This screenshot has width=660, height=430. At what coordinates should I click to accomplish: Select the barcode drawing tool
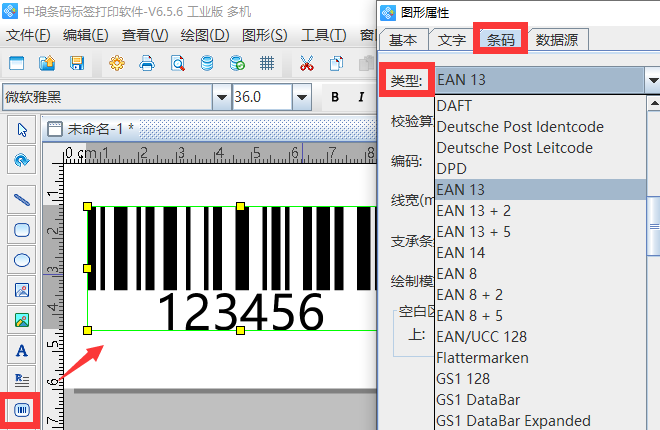pos(21,411)
